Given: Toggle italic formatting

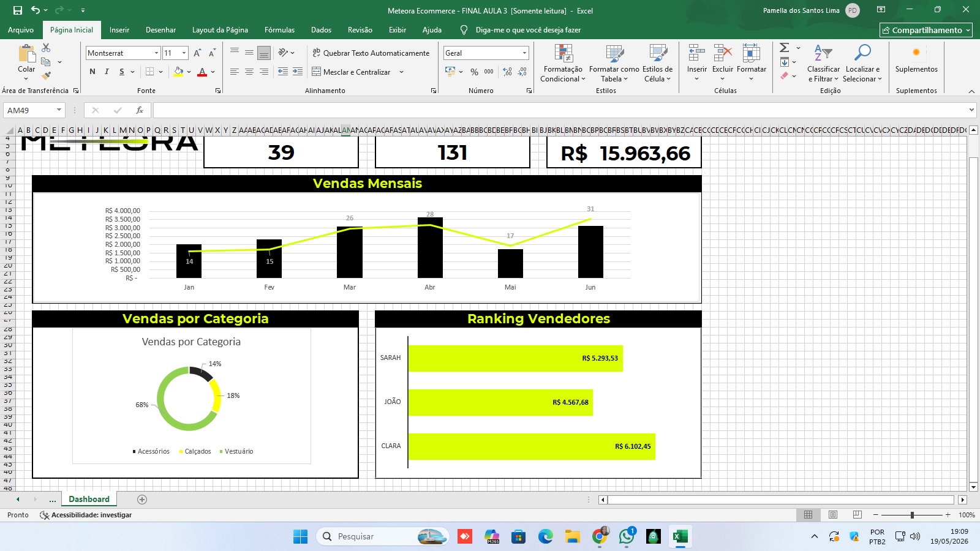Looking at the screenshot, I should 107,72.
